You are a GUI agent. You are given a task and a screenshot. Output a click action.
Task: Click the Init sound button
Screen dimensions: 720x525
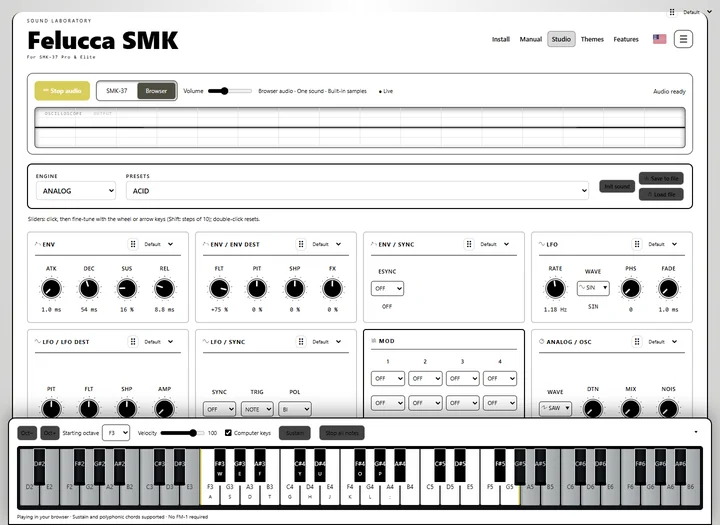[x=617, y=186]
